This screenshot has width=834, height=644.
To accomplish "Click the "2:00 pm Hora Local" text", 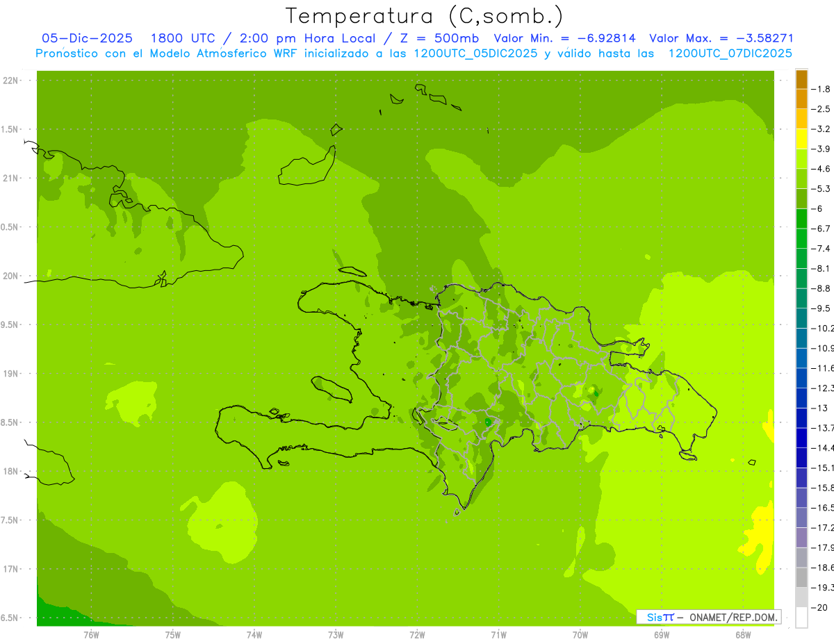I will tap(309, 38).
